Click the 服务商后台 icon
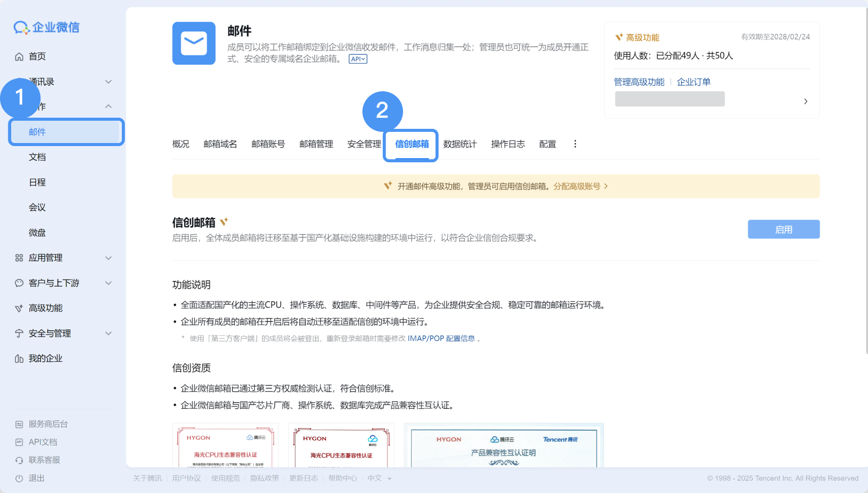Viewport: 868px width, 493px height. [x=19, y=424]
